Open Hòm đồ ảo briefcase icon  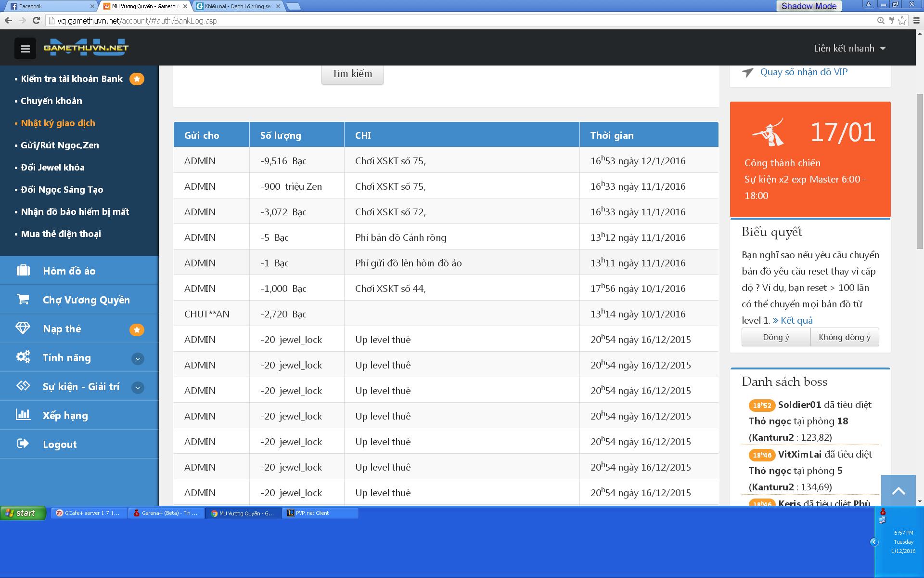pyautogui.click(x=23, y=270)
